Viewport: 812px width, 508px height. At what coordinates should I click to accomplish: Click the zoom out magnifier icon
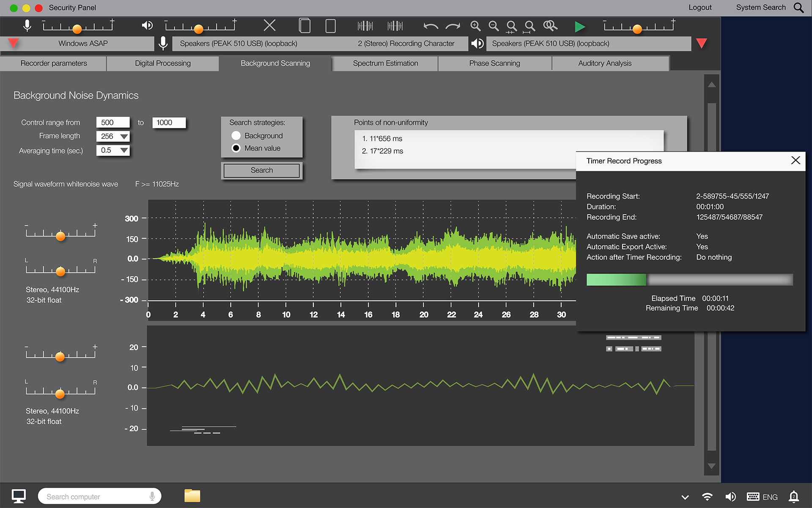click(x=494, y=26)
